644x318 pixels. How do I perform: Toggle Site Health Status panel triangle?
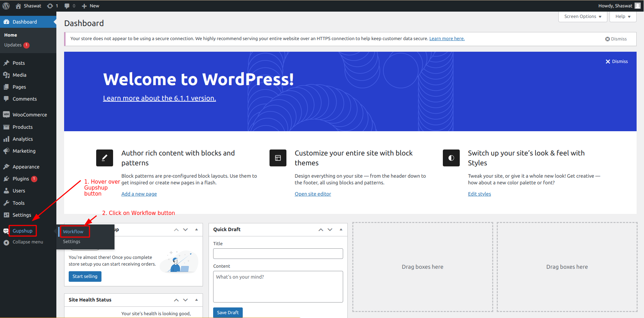coord(197,300)
